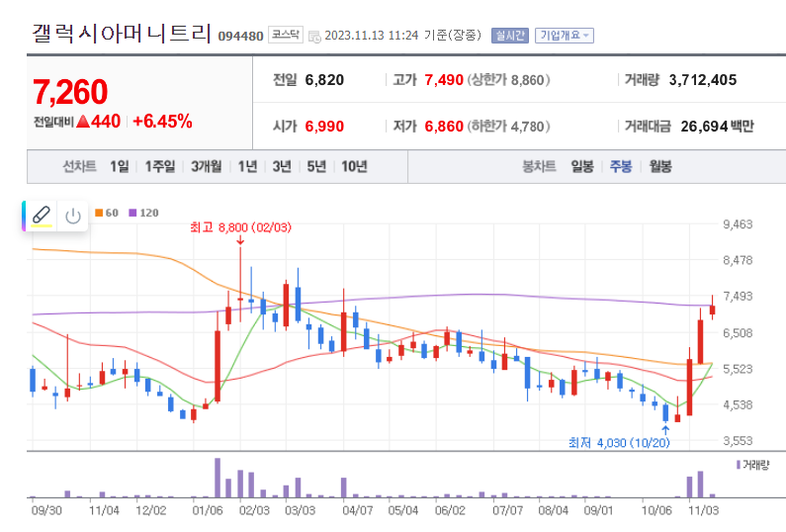Click the 9,463 price axis label
This screenshot has height=532, width=786.
[738, 224]
